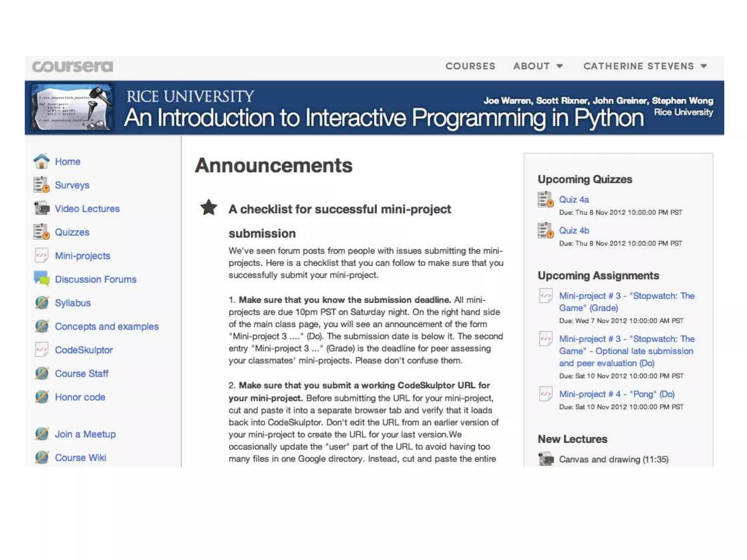The height and width of the screenshot is (560, 747).
Task: Open the Concepts and examples link
Action: (x=107, y=326)
